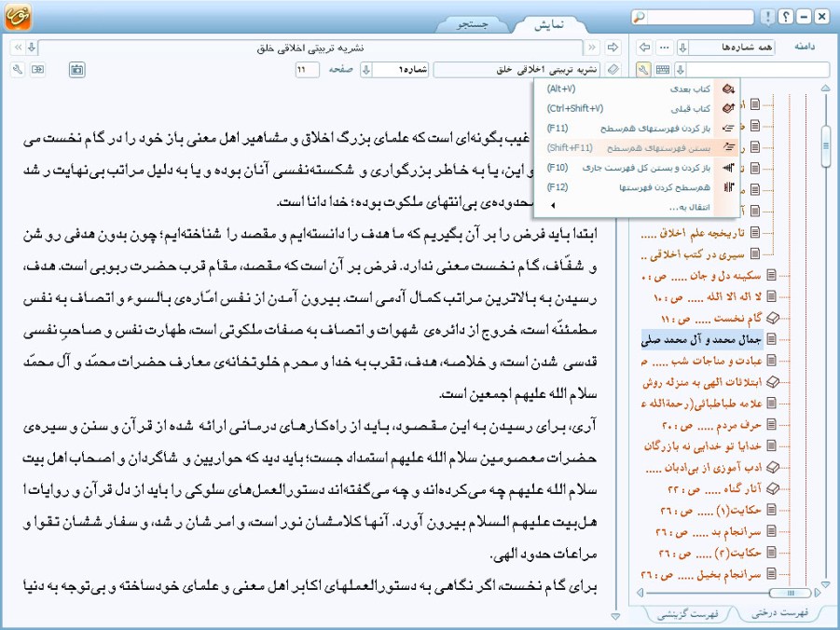The height and width of the screenshot is (630, 840).
Task: Click the double chevron at the title bar's far end
Action: (x=18, y=48)
